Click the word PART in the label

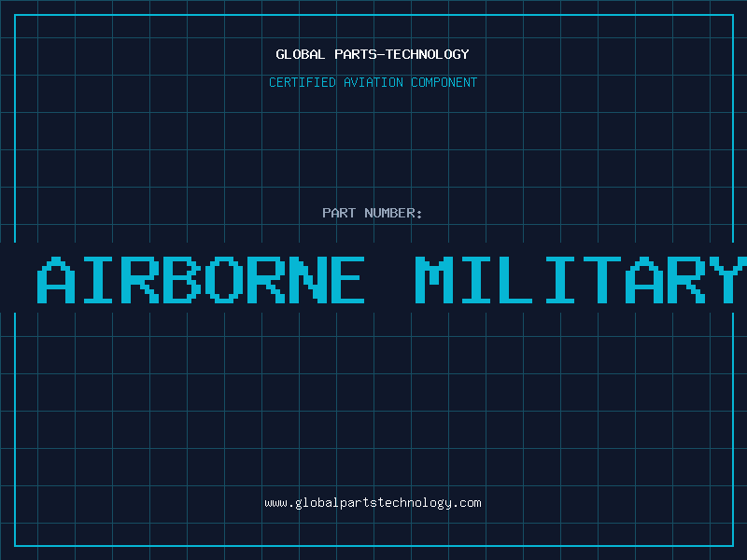339,213
